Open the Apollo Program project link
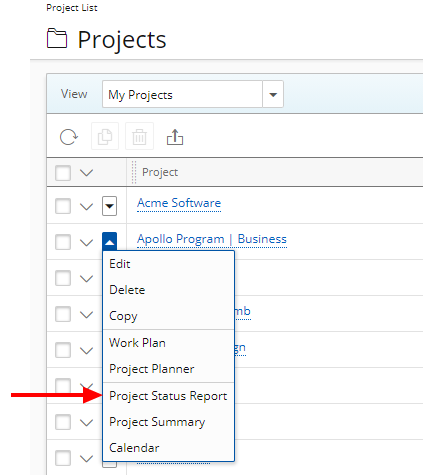423x475 pixels. 212,239
